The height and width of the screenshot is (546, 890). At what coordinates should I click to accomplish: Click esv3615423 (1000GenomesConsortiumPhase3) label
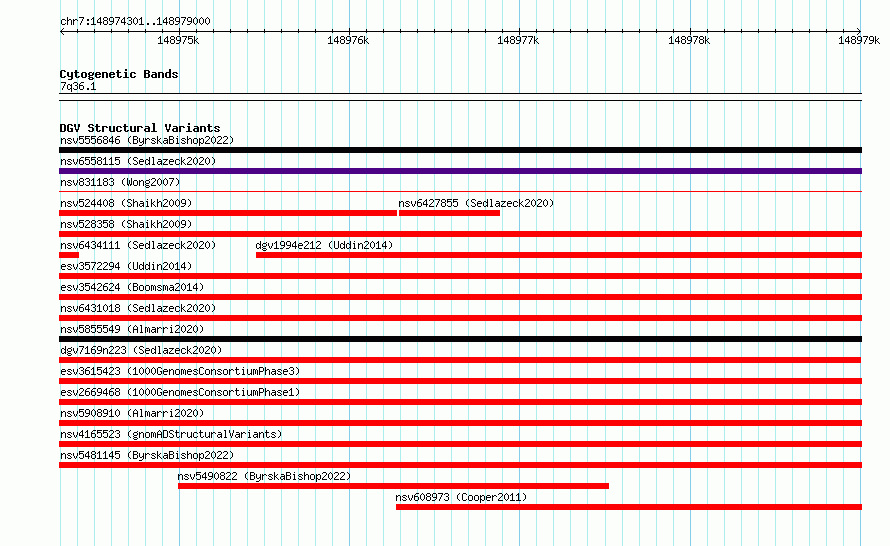pyautogui.click(x=180, y=371)
